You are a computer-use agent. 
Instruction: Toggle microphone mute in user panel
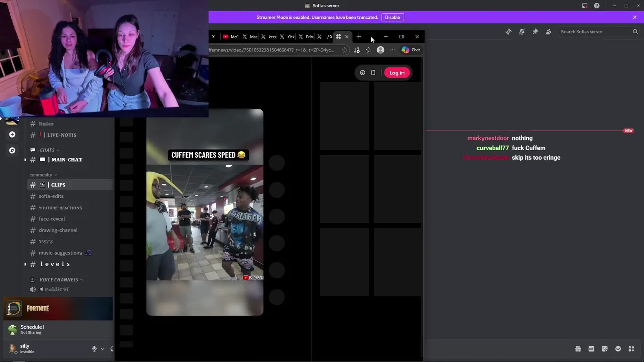(94, 349)
